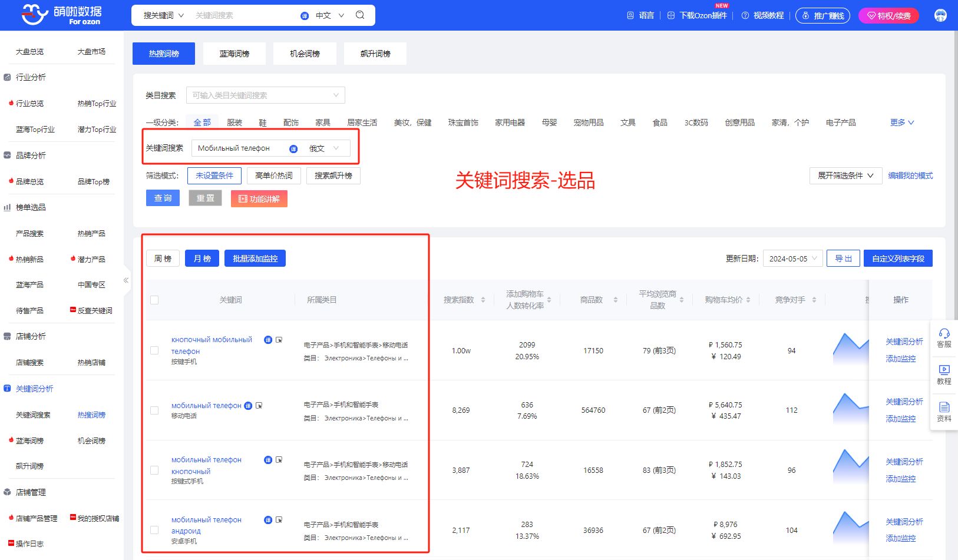The width and height of the screenshot is (958, 560).
Task: Click 批量添加监控 button
Action: pyautogui.click(x=255, y=259)
